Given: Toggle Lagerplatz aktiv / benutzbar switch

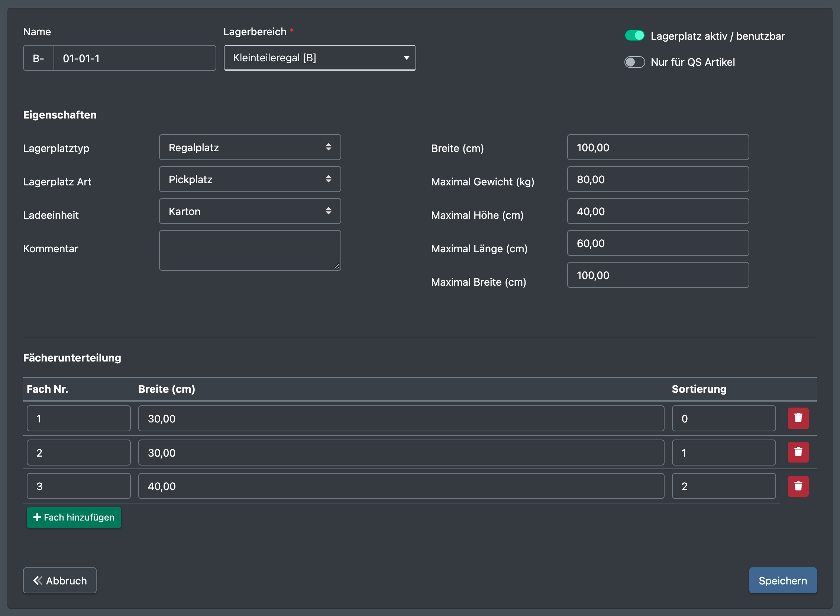Looking at the screenshot, I should click(634, 36).
